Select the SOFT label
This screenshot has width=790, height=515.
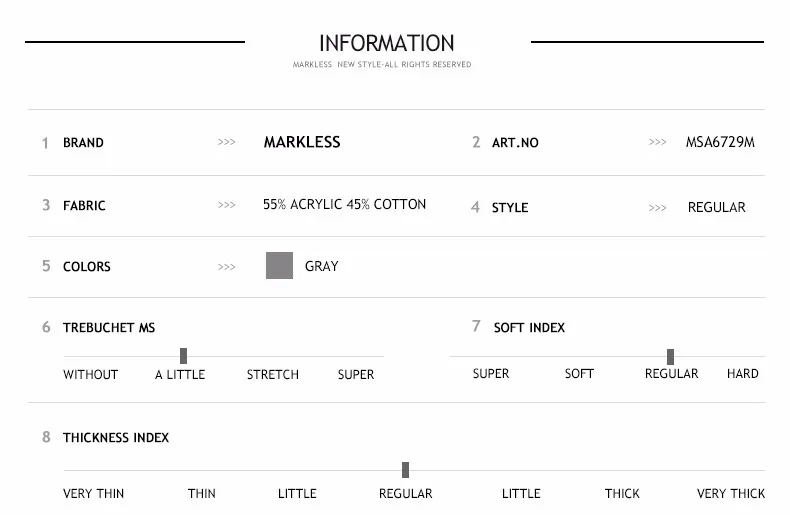pyautogui.click(x=579, y=373)
